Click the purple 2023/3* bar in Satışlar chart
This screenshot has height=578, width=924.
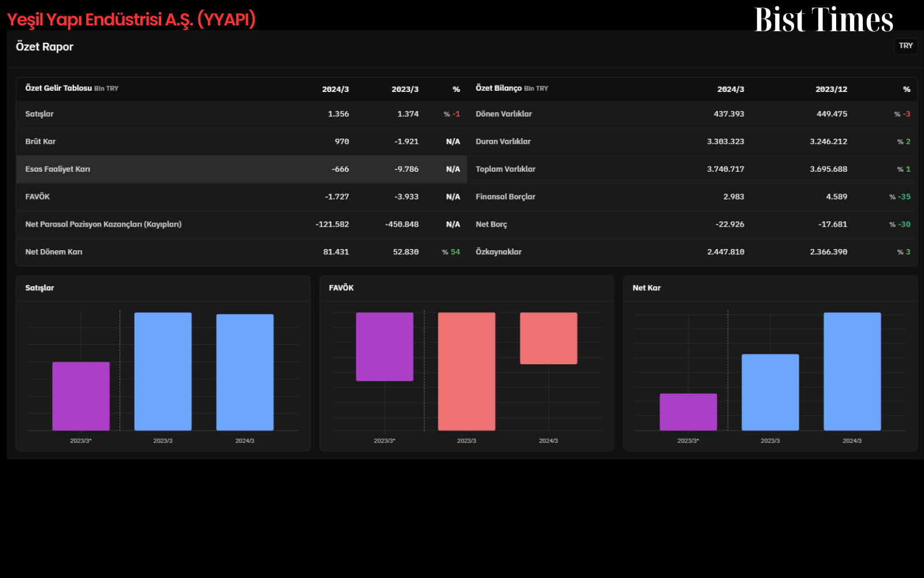click(81, 396)
